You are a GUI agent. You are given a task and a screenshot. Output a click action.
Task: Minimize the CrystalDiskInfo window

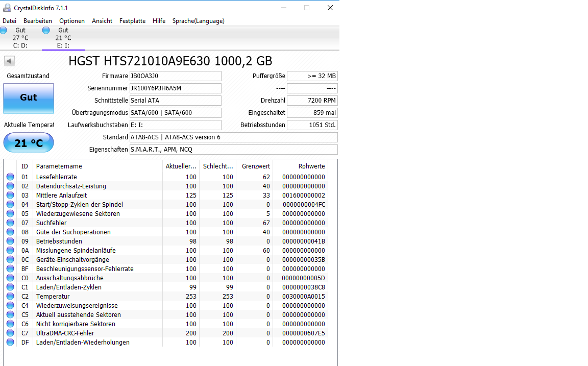(284, 8)
